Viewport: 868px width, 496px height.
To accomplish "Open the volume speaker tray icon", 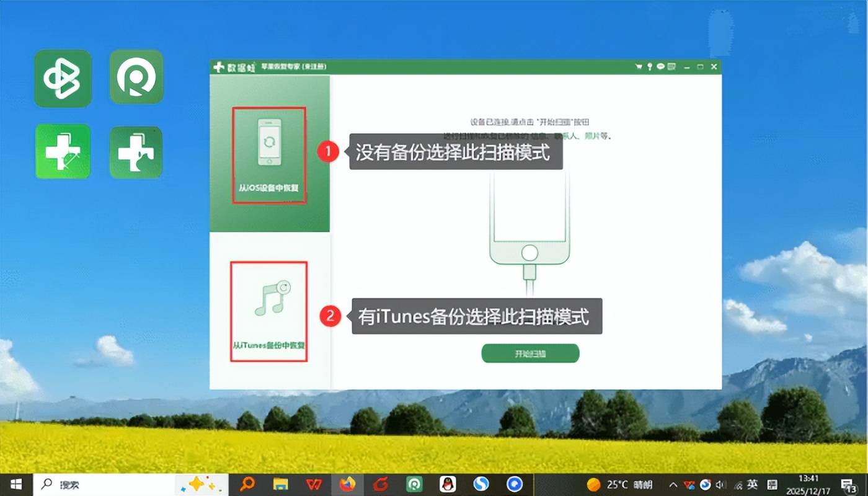I will pyautogui.click(x=721, y=484).
